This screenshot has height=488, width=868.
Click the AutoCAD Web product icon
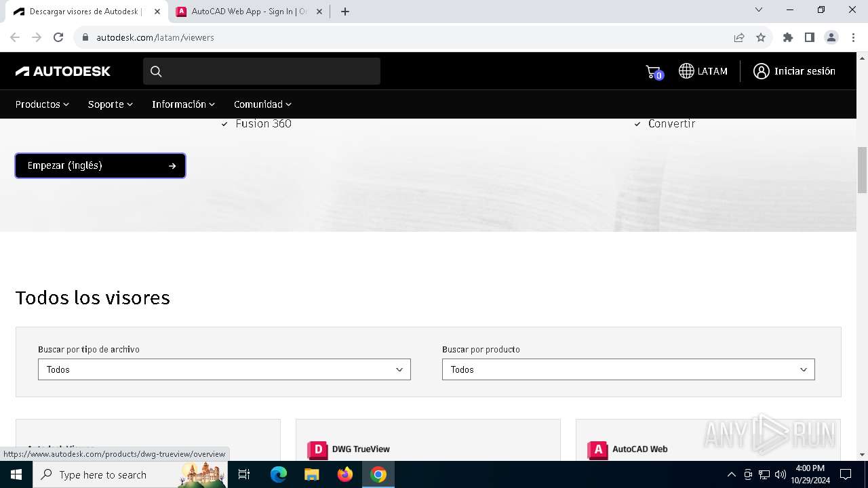click(597, 450)
